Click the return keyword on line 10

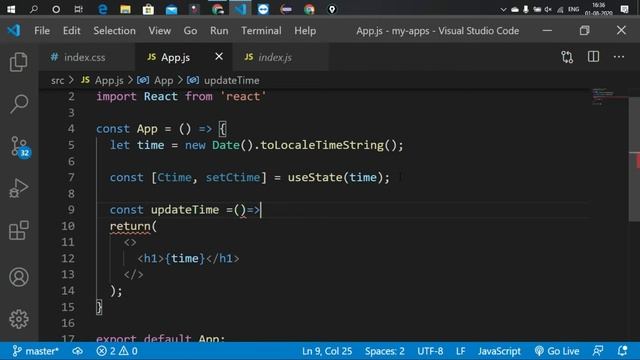pos(130,226)
